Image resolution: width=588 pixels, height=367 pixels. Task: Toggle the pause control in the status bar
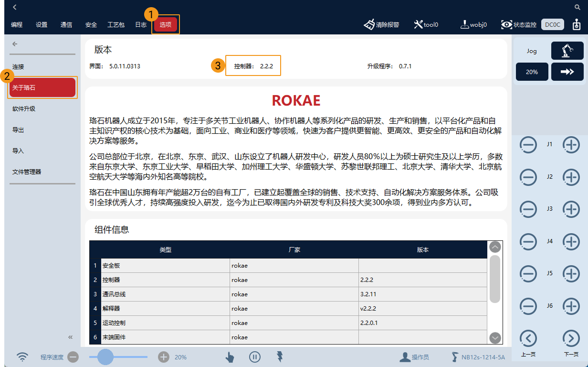tap(255, 357)
